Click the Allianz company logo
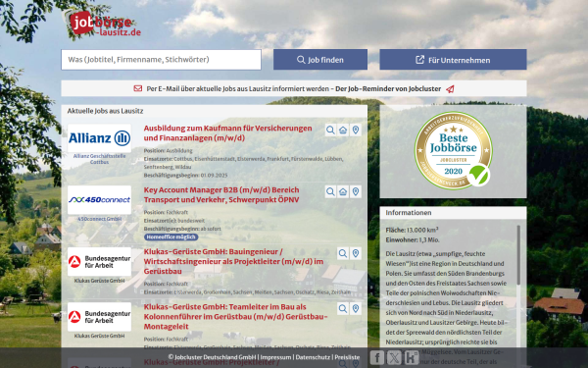This screenshot has width=588, height=368. (99, 138)
